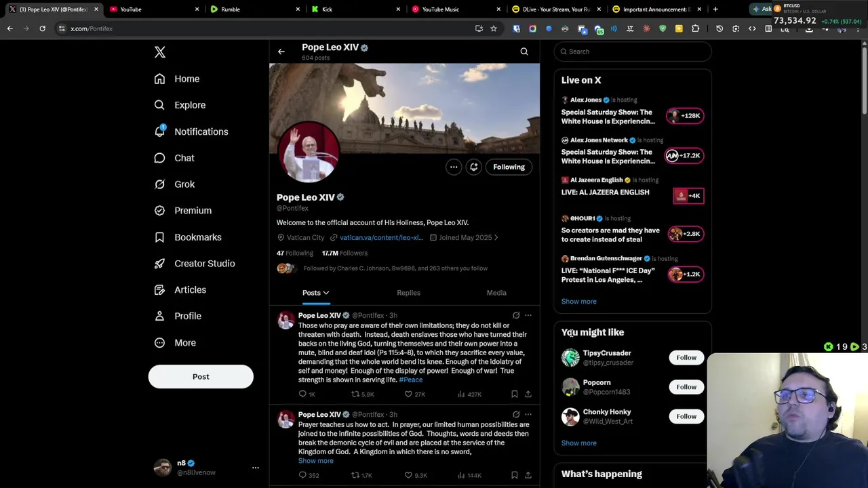Open the vatican.va profile link
Image resolution: width=868 pixels, height=488 pixels.
[381, 238]
